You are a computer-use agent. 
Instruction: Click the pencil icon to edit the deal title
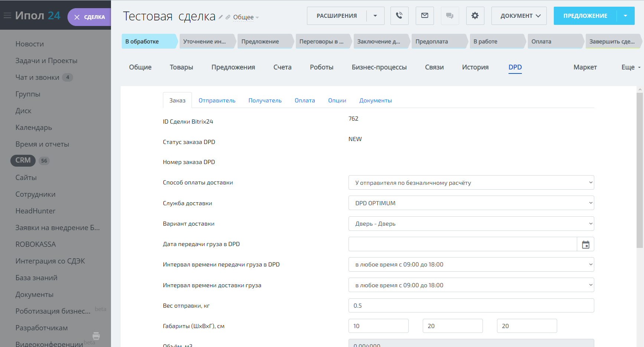(x=220, y=17)
